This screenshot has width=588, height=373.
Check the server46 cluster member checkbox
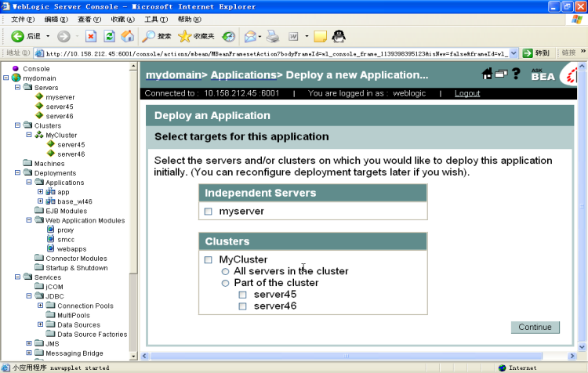point(242,306)
